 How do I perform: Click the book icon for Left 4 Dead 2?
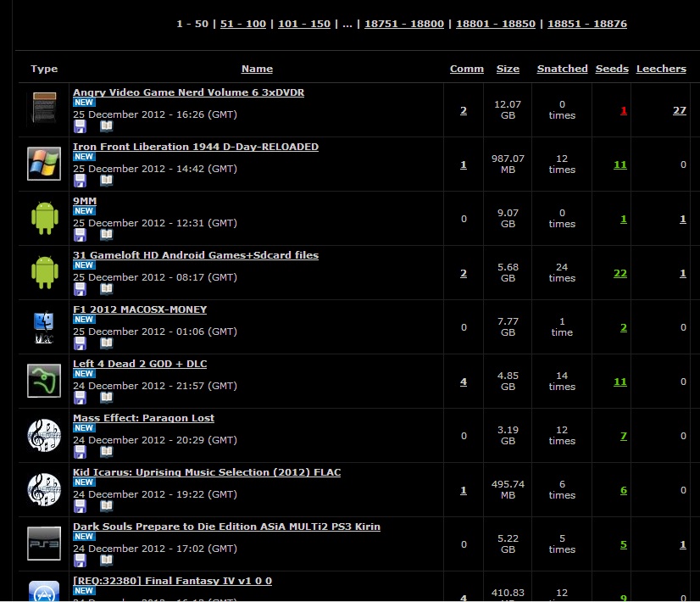106,397
